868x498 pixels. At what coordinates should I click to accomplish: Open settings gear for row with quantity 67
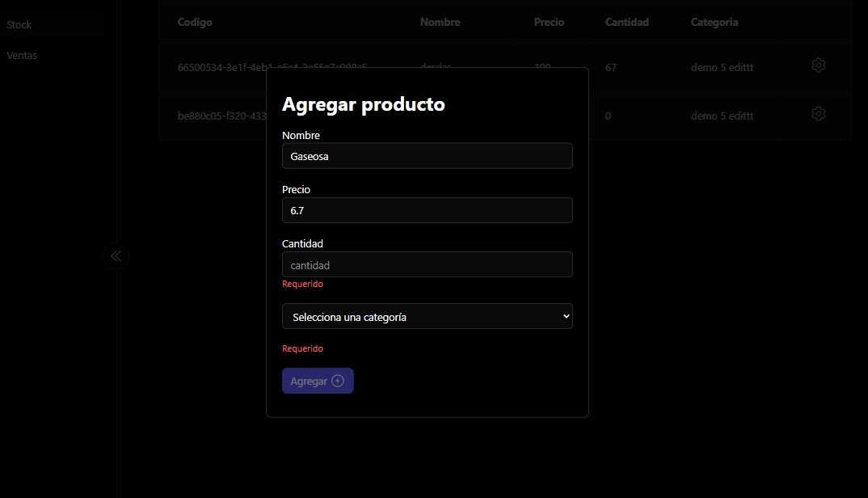[818, 65]
